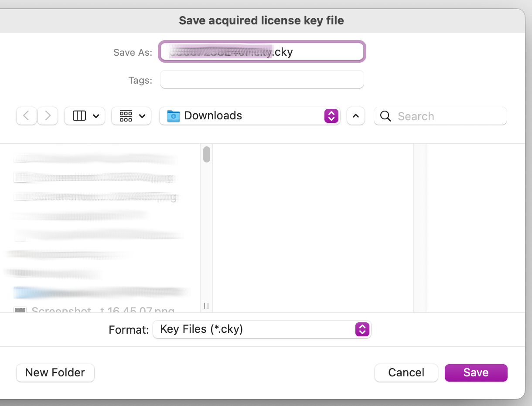
Task: Create a New Folder
Action: [55, 373]
